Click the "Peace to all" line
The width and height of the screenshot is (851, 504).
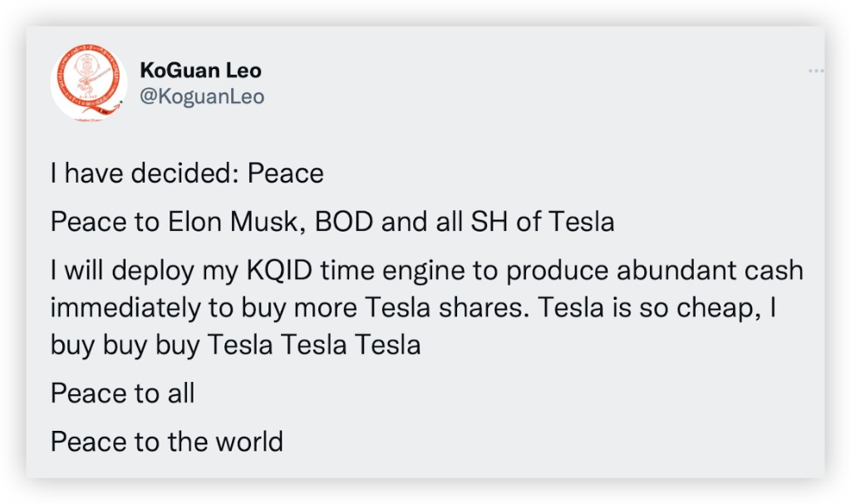(122, 392)
